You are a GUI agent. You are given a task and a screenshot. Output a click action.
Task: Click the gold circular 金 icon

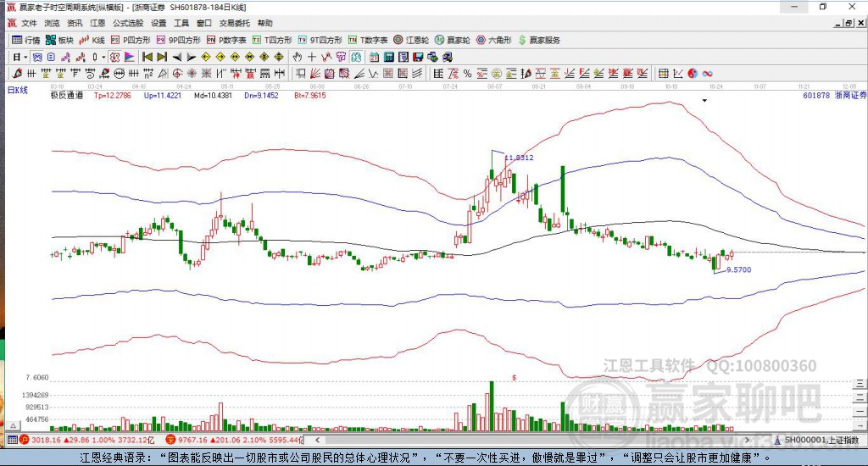pos(497,73)
